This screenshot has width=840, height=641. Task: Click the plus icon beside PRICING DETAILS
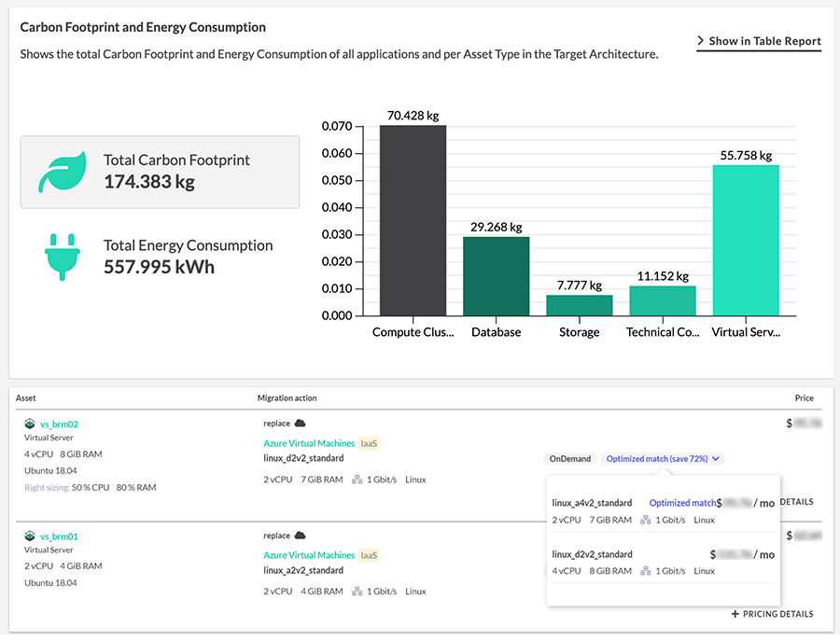point(735,614)
